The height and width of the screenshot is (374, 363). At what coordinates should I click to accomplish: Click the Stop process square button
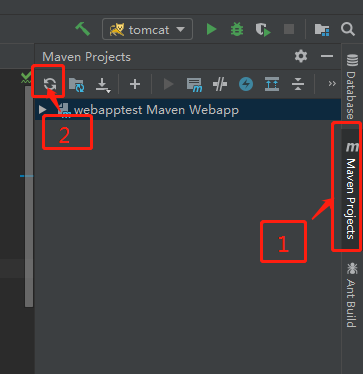click(289, 29)
